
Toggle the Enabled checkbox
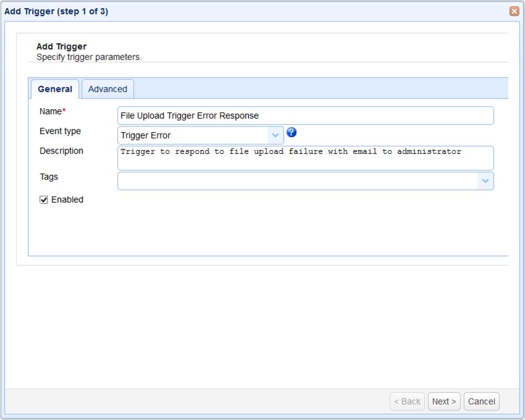point(44,200)
